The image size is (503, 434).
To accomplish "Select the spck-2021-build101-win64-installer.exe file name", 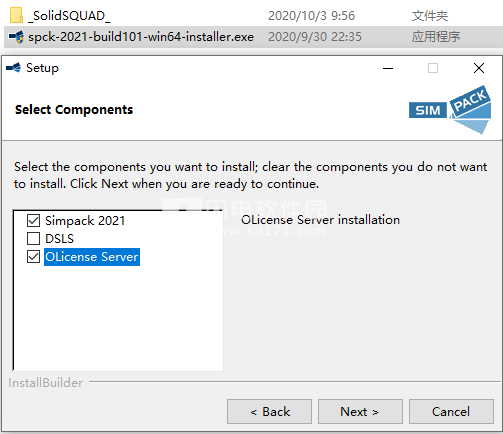I will pos(141,37).
